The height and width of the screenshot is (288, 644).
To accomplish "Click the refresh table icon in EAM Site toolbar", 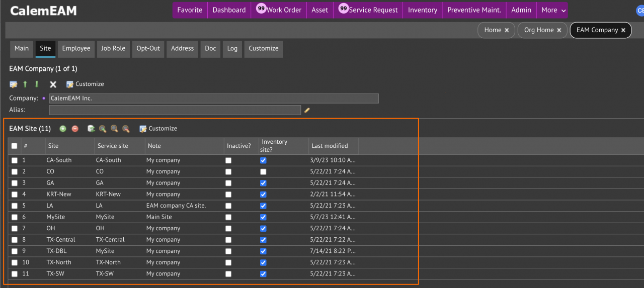I will (x=91, y=129).
